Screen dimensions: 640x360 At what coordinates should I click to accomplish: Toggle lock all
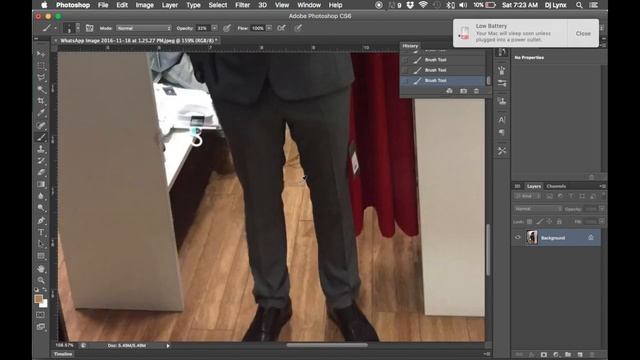(559, 222)
